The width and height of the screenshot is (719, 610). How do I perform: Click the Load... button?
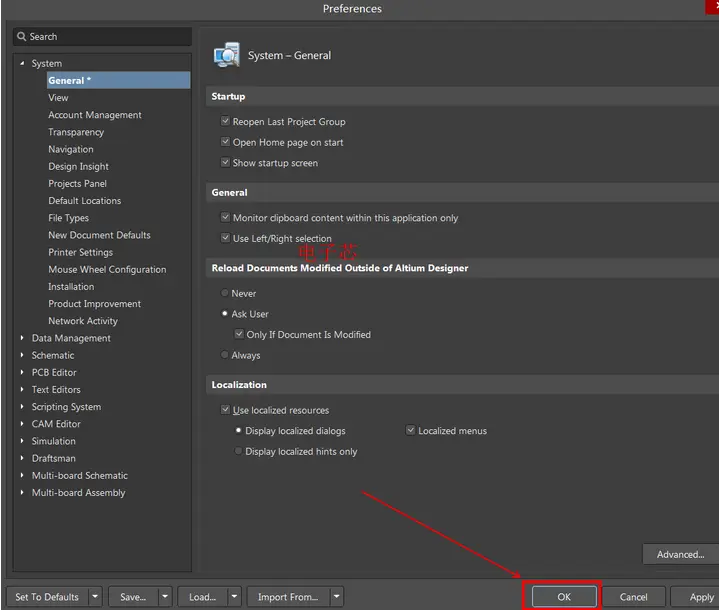tap(202, 597)
